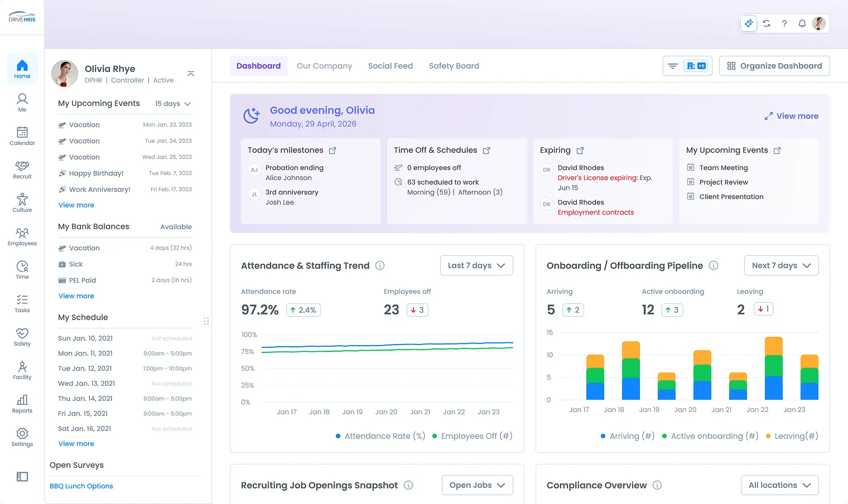Screen dimensions: 848x504
Task: Click Recruiting Job Openings Snapshot info icon
Action: 408,485
